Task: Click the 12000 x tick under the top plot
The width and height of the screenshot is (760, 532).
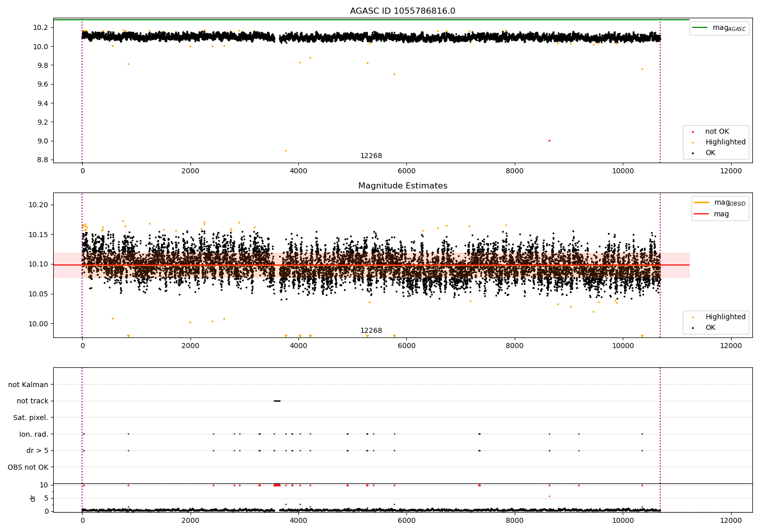Action: [731, 171]
